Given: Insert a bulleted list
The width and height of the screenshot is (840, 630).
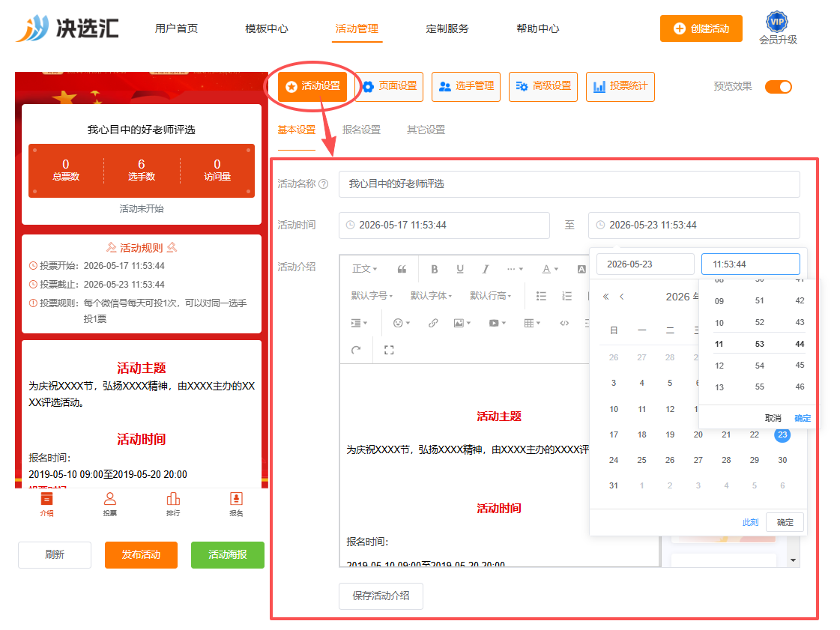Looking at the screenshot, I should 541,296.
